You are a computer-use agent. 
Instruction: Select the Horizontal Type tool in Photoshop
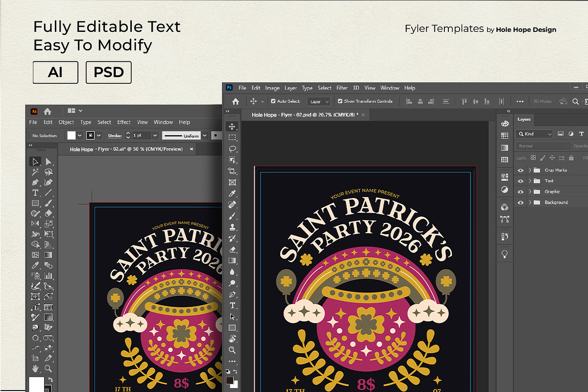coord(232,306)
